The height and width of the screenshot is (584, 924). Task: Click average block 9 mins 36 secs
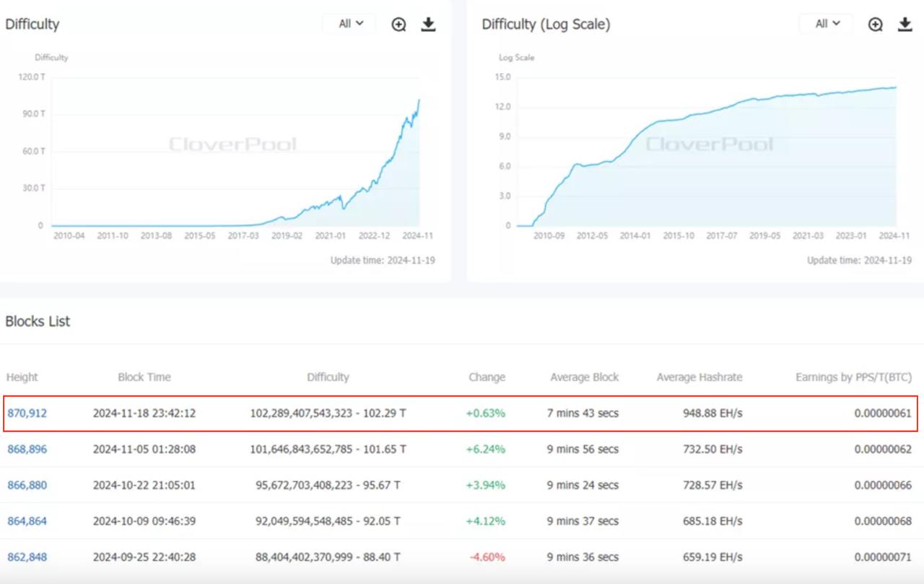(583, 557)
